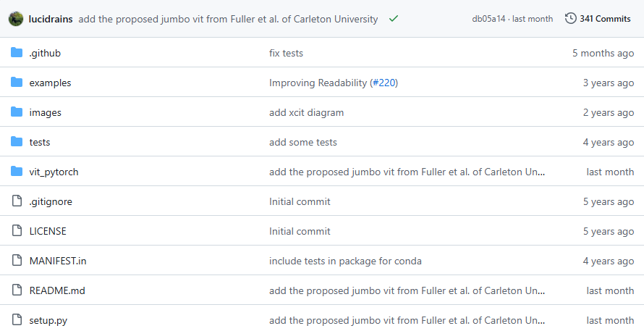
Task: Click the README.md file icon
Action: 17,290
